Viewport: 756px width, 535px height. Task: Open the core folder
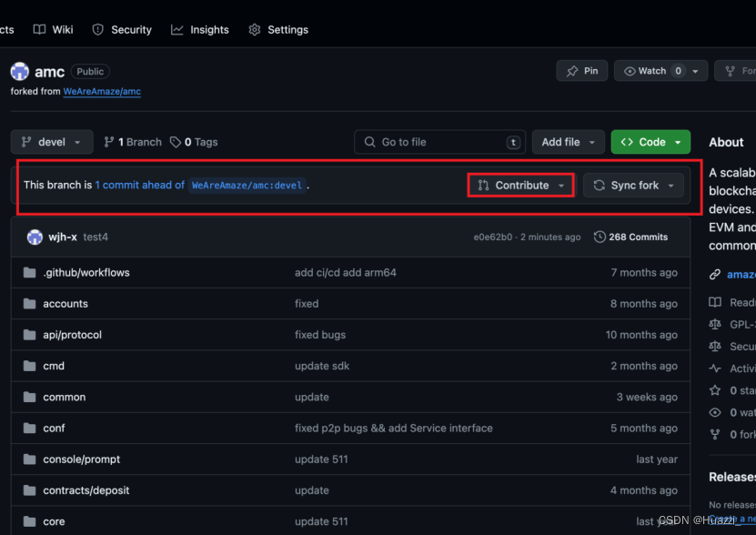[x=54, y=521]
